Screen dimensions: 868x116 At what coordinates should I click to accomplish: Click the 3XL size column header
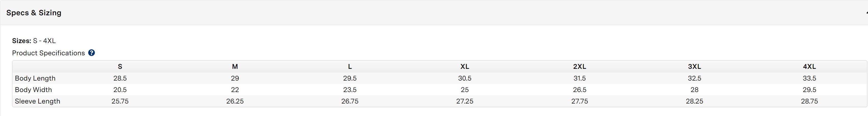[694, 67]
